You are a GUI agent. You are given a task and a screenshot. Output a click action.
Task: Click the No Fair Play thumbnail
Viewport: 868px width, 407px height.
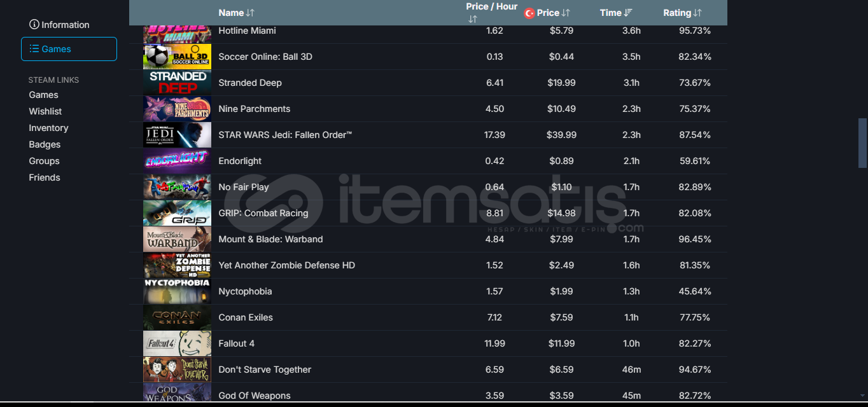pos(177,187)
